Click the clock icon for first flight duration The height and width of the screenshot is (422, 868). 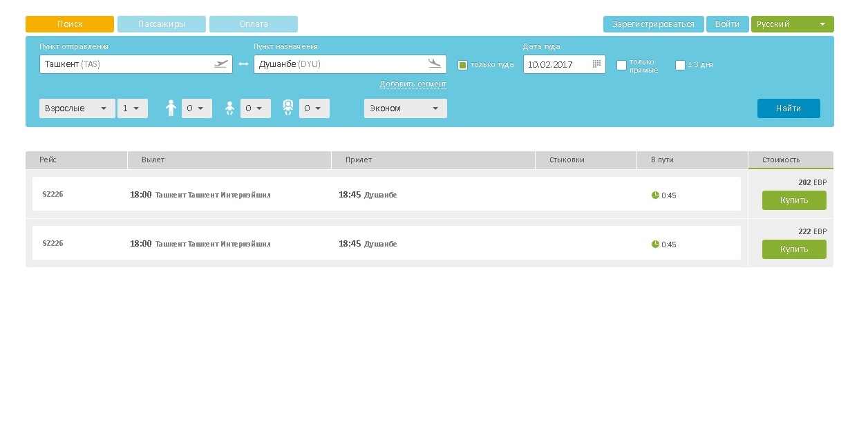655,195
